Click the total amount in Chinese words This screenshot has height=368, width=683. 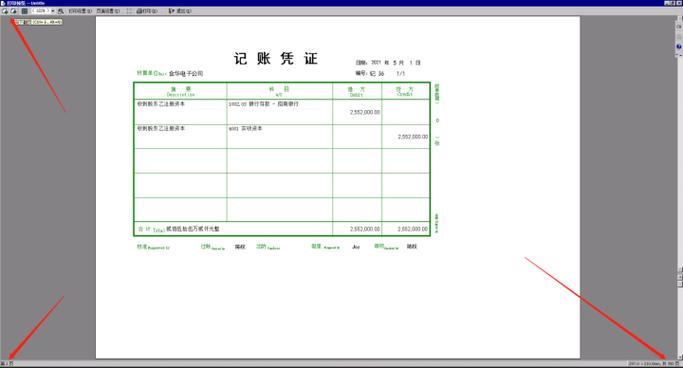click(193, 229)
